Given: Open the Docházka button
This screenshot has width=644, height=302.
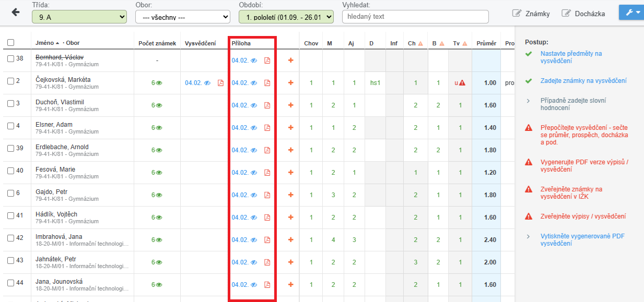Looking at the screenshot, I should (x=583, y=14).
